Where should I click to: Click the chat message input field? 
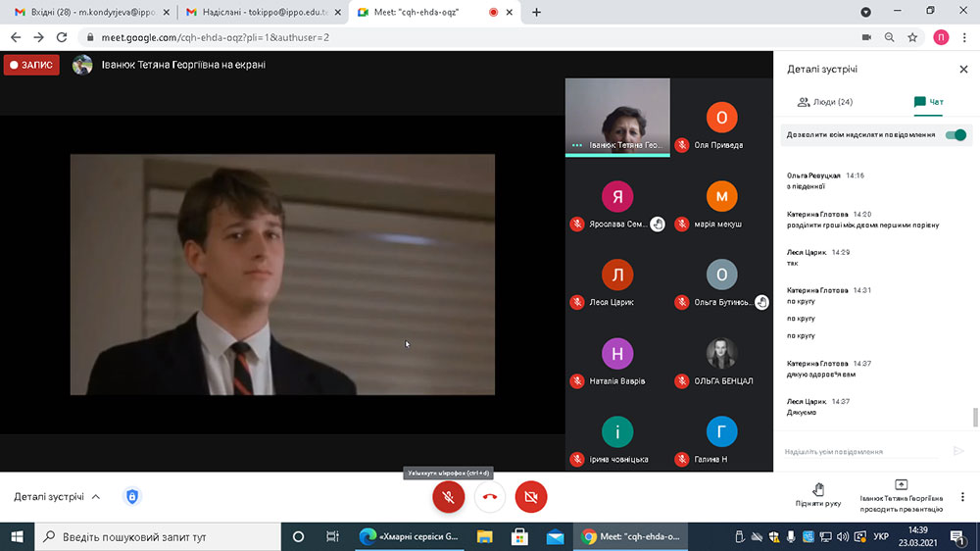click(x=861, y=452)
